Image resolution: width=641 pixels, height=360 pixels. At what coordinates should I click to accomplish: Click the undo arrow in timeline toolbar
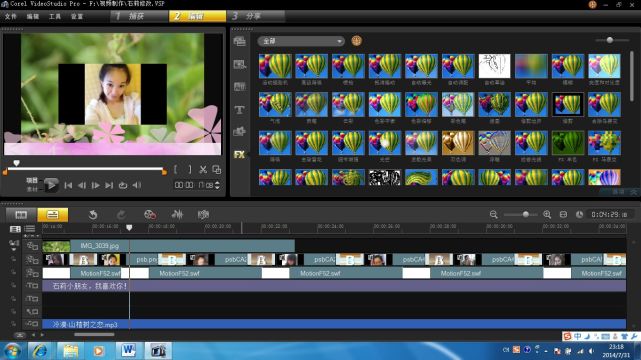click(x=93, y=215)
